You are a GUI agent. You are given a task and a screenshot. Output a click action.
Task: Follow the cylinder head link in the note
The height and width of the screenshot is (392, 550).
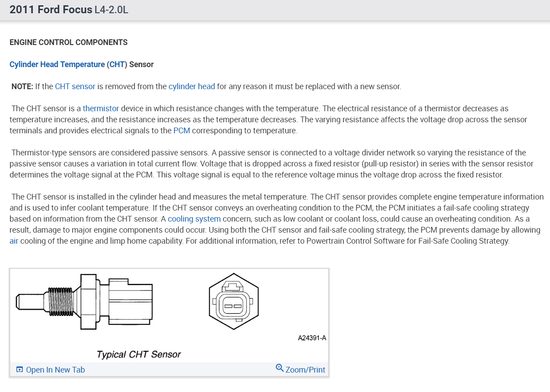[x=192, y=87]
